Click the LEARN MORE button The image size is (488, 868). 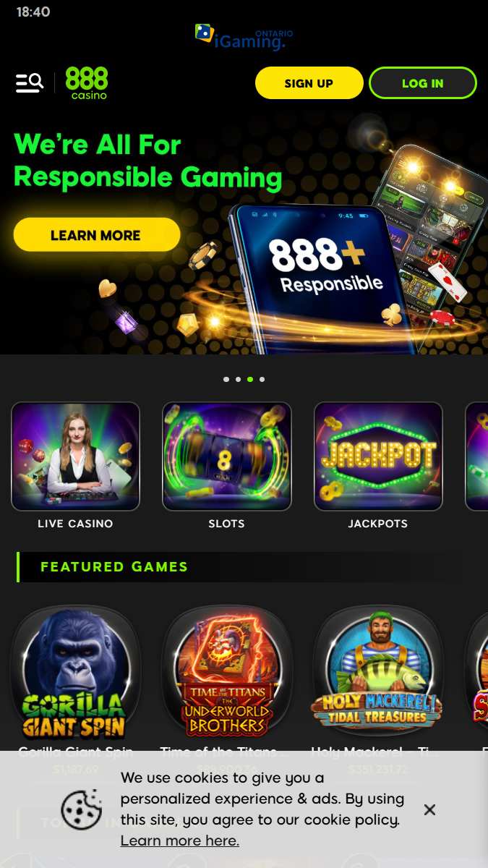(x=97, y=235)
